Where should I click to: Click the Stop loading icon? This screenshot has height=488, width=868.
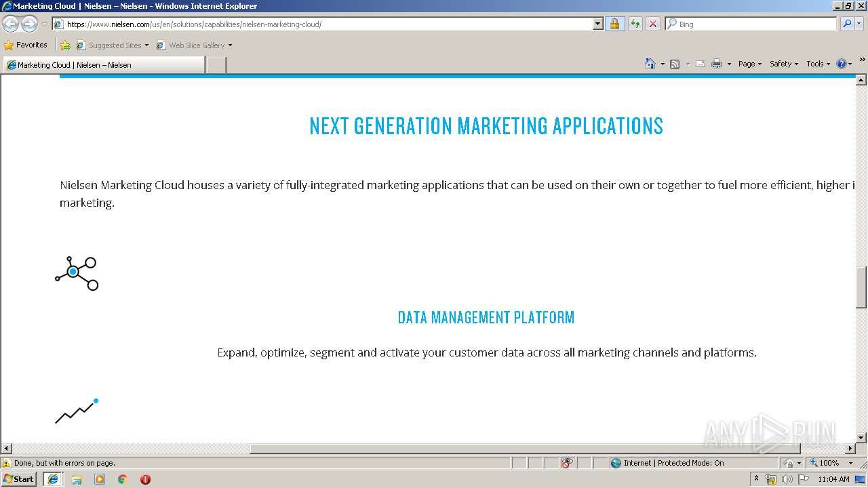click(652, 24)
